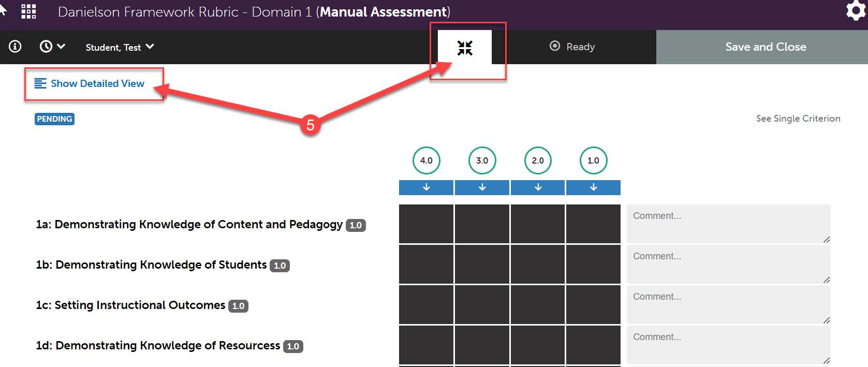Select the 2.0 score circle
Screen dimensions: 868x367
pyautogui.click(x=538, y=160)
